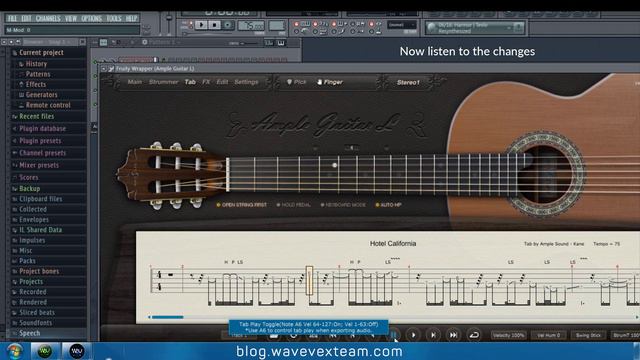Toggle Open String First option
This screenshot has height=360, width=640.
[x=241, y=205]
